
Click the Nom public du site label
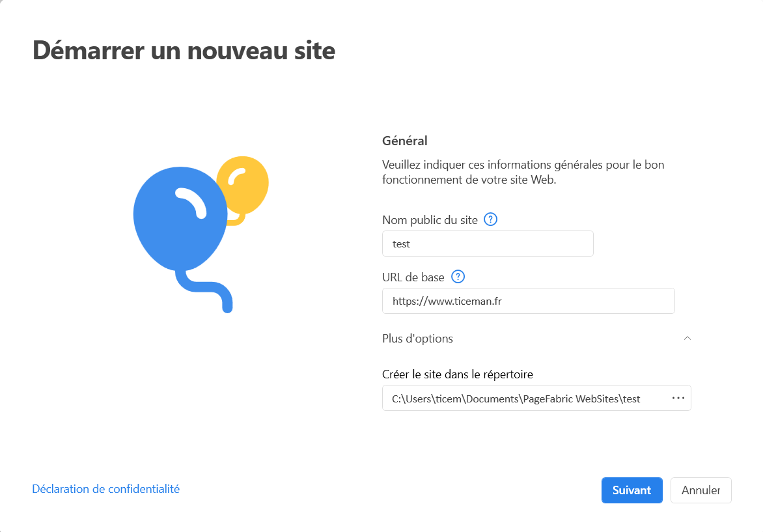click(430, 220)
